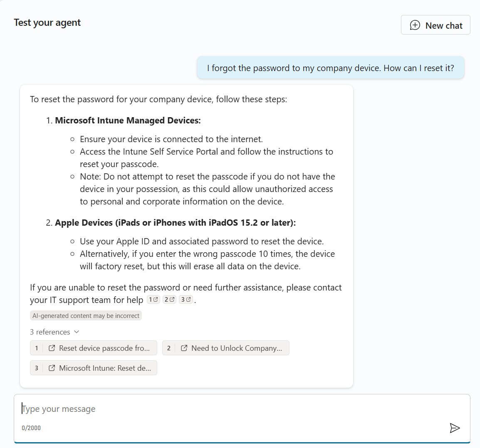Toggle the "3 references" label
480x448 pixels.
[50, 332]
